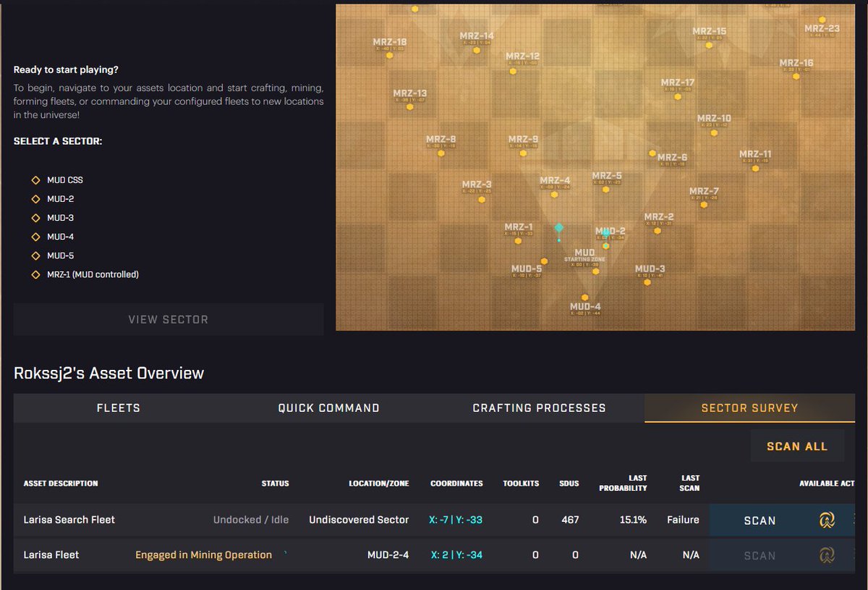Click the Engaged in Mining Operation status
Image resolution: width=868 pixels, height=590 pixels.
point(204,555)
